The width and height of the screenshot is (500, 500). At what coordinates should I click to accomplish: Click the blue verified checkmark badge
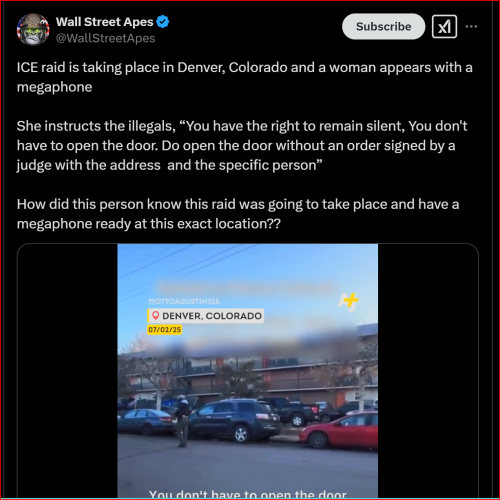coord(163,22)
